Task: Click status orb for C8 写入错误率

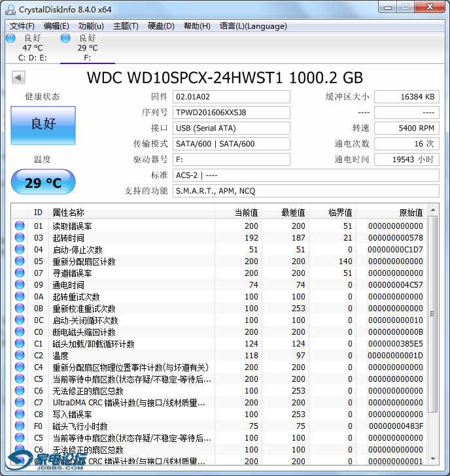Action: point(20,414)
